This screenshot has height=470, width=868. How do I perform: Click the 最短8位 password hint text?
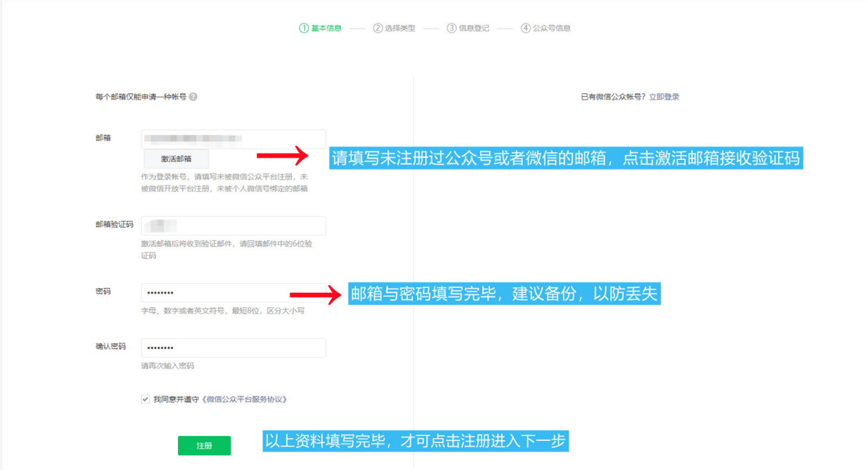(222, 311)
